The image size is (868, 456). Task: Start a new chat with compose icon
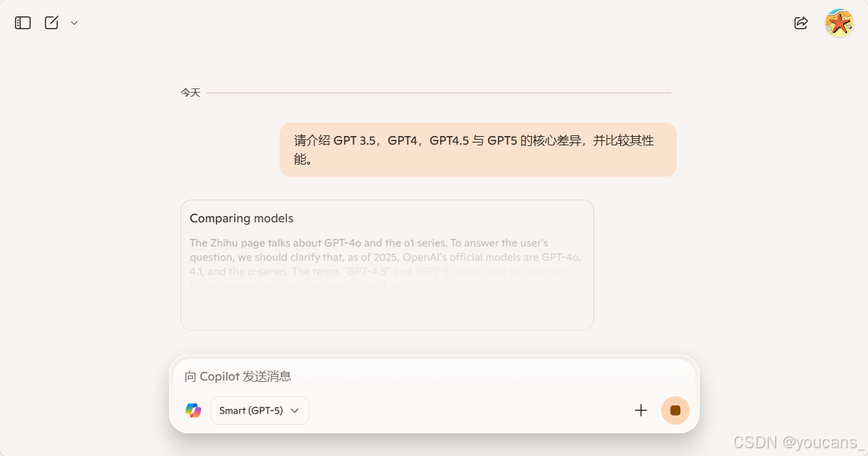point(51,23)
